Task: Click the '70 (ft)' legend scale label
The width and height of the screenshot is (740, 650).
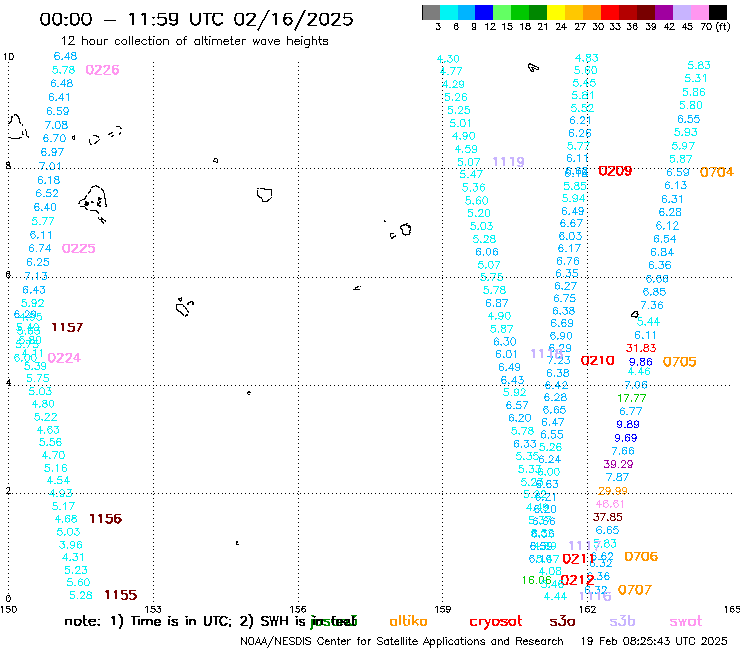Action: click(715, 26)
